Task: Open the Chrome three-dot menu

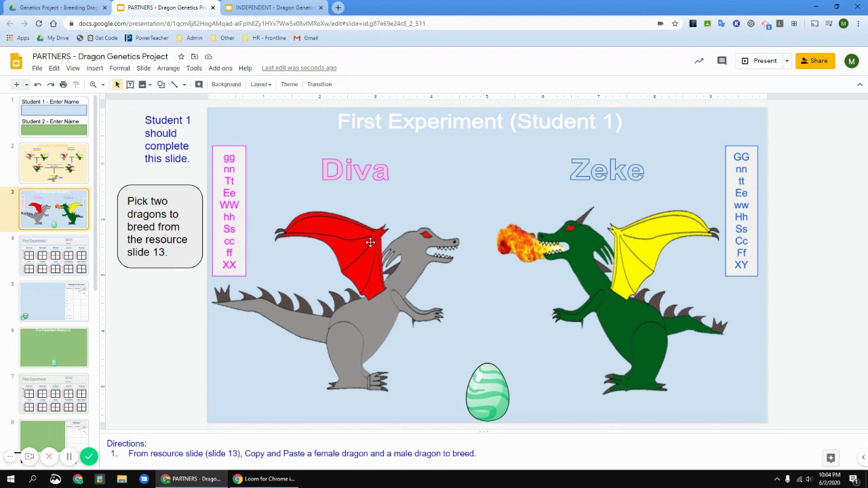Action: tap(858, 23)
